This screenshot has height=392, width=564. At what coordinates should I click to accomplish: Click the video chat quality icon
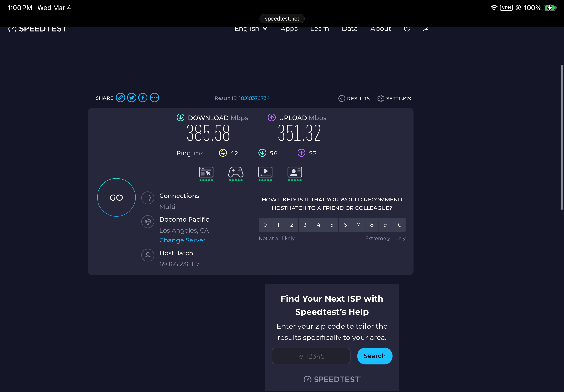tap(295, 172)
